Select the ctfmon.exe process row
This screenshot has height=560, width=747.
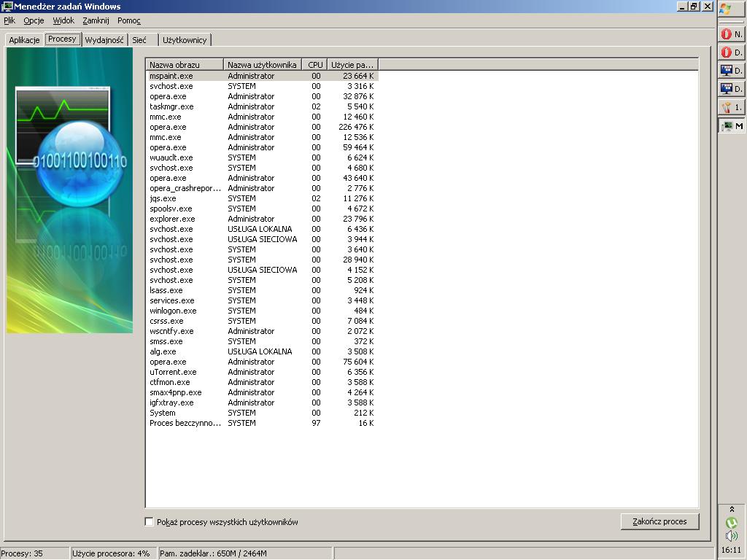point(262,382)
